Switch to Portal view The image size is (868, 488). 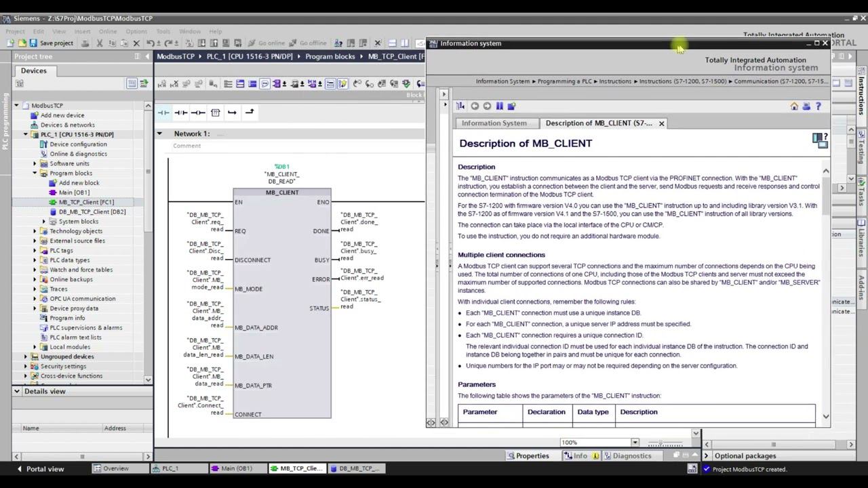coord(40,469)
